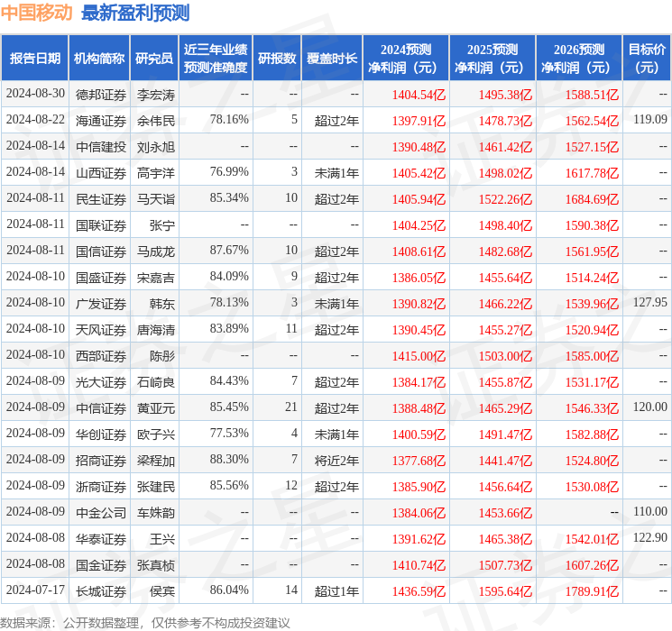672x631 pixels.
Task: Select the 天风证券 institution cell
Action: click(x=101, y=330)
